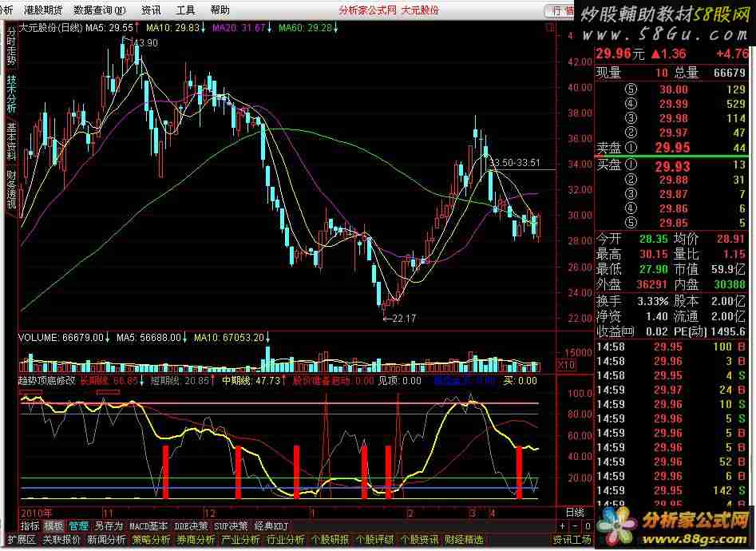Switch to the 基本资料 side tab
The image size is (756, 551).
point(11,141)
